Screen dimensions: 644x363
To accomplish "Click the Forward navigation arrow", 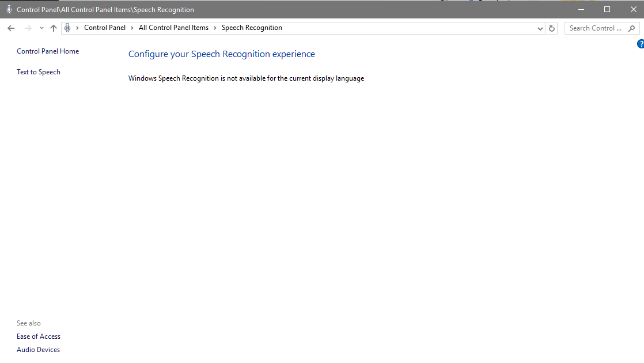I will 28,28.
